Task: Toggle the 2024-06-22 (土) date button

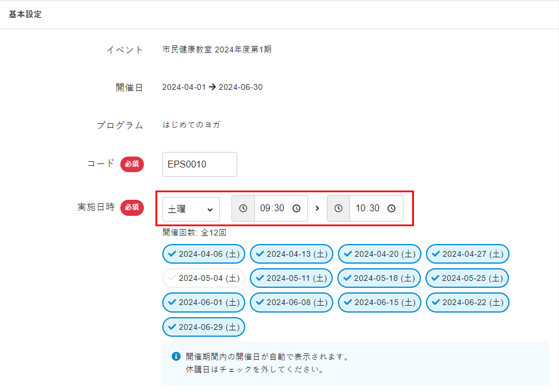Action: (467, 302)
